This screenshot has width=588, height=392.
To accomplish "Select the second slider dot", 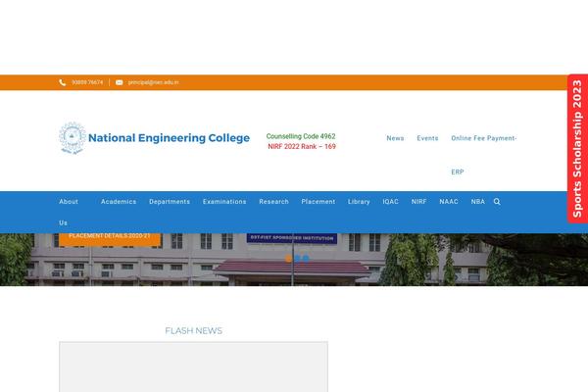I will click(x=297, y=258).
